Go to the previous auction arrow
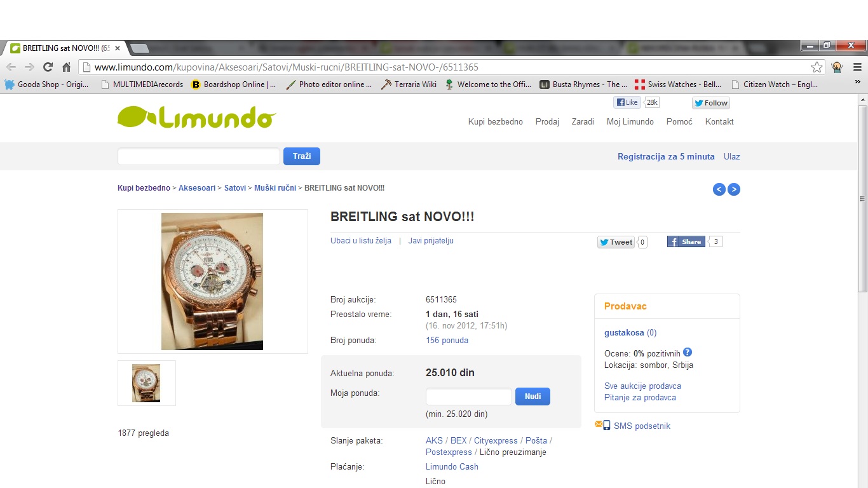The image size is (868, 488). [x=719, y=189]
